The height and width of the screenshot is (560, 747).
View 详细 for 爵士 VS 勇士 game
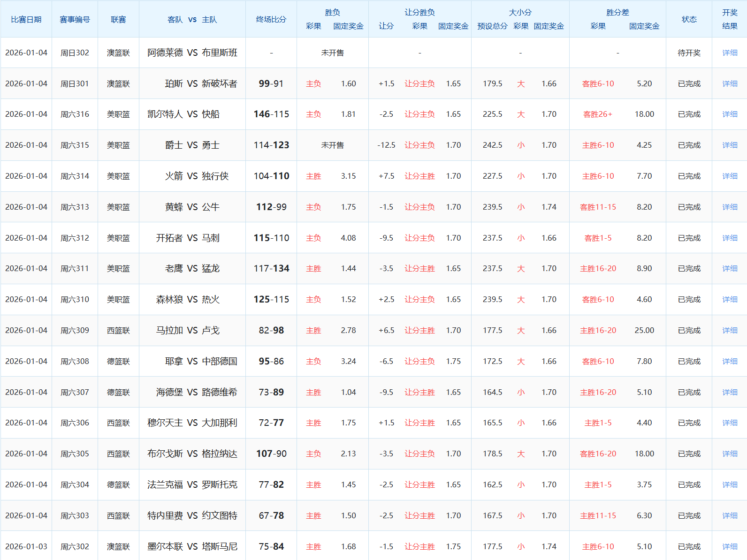coord(730,145)
